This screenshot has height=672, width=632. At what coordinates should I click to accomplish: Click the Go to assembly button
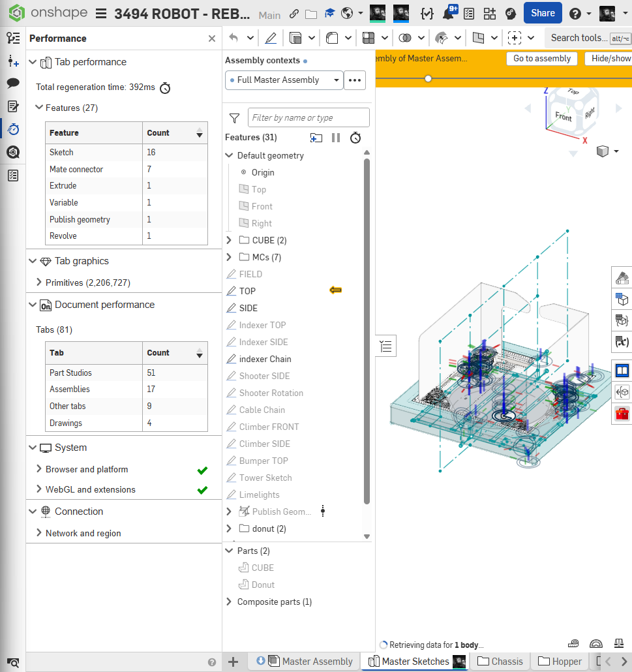coord(541,59)
